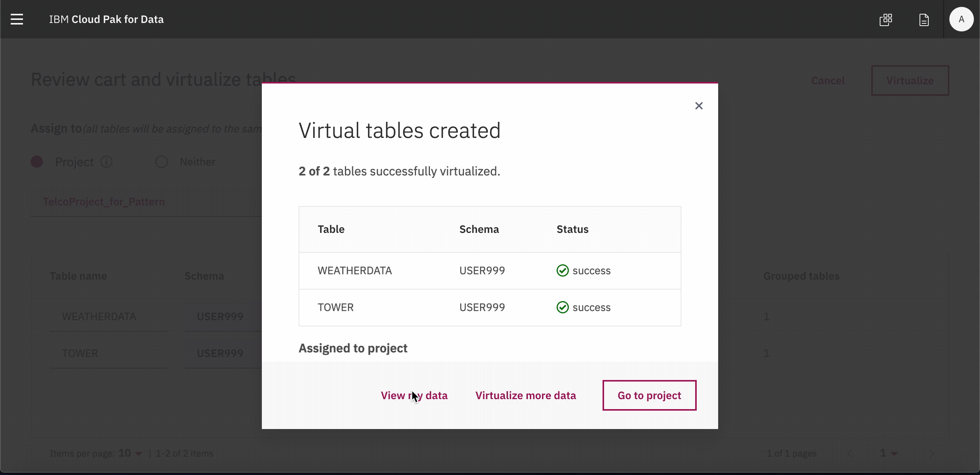This screenshot has height=475, width=980.
Task: Open the document icon in top bar
Action: (x=924, y=20)
